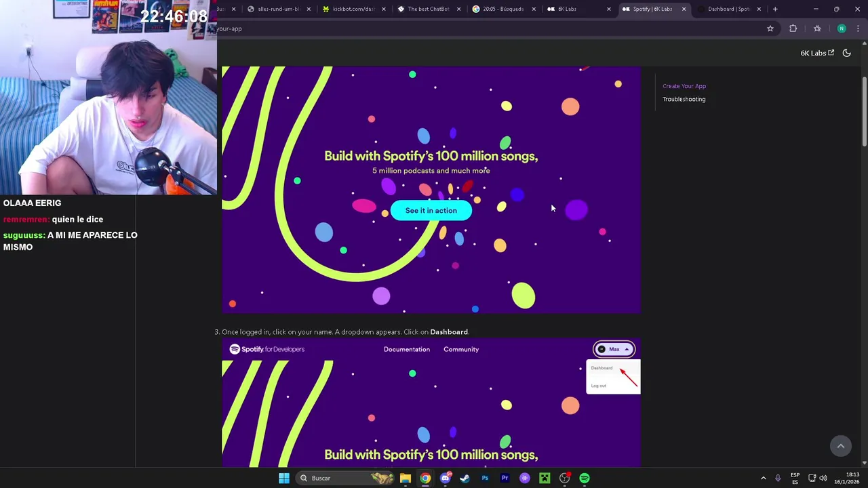Image resolution: width=868 pixels, height=488 pixels.
Task: Open the Chrome extensions puzzle icon
Action: pyautogui.click(x=793, y=28)
